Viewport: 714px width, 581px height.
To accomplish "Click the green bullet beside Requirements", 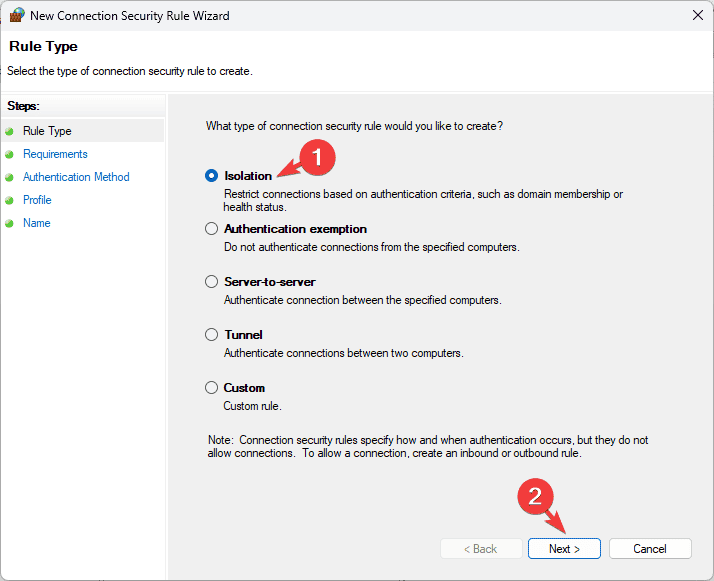I will pyautogui.click(x=9, y=154).
